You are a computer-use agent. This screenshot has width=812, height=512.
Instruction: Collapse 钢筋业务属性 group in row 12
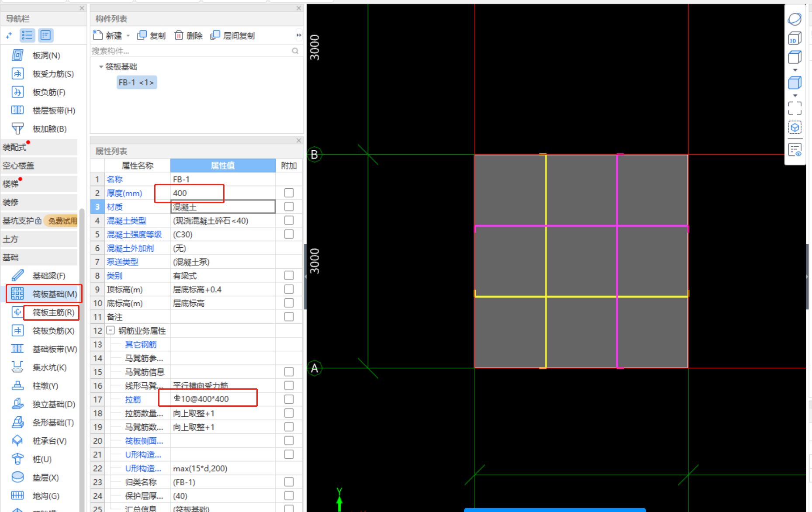tap(111, 330)
